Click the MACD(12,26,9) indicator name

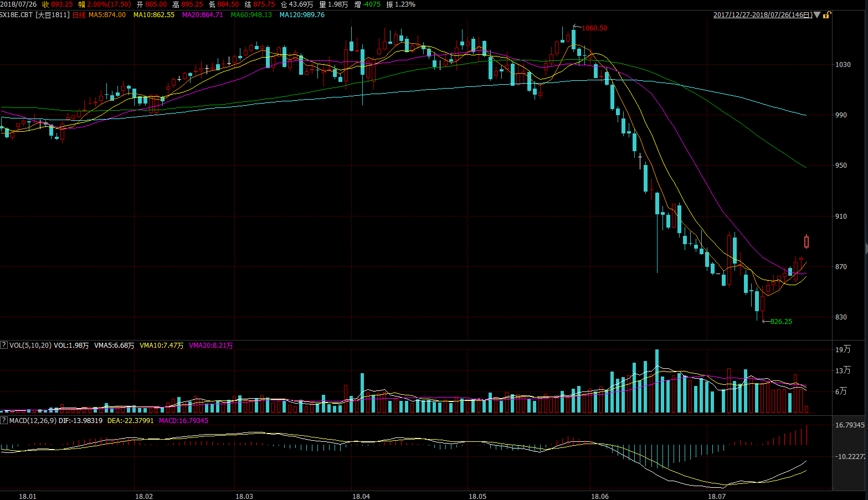(33, 421)
